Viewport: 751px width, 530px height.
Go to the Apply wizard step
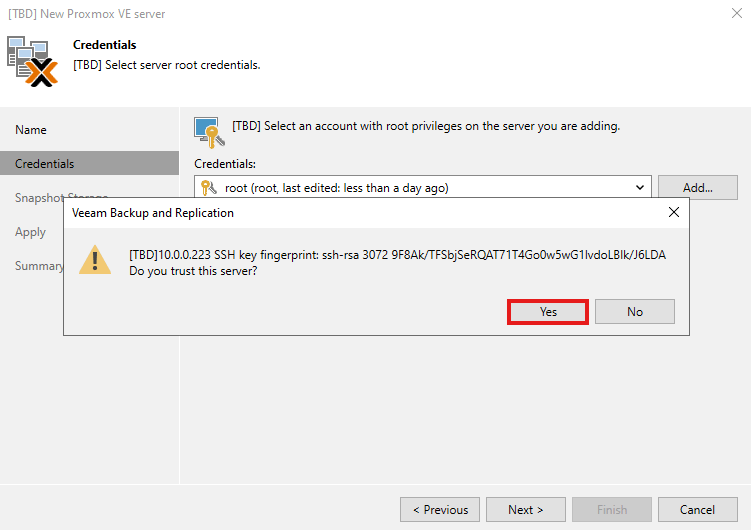(x=30, y=232)
